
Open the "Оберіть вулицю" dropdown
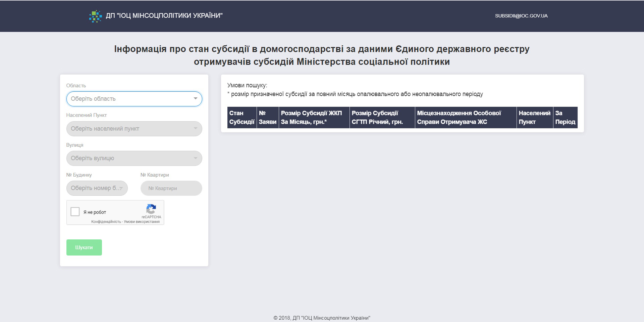tap(134, 158)
